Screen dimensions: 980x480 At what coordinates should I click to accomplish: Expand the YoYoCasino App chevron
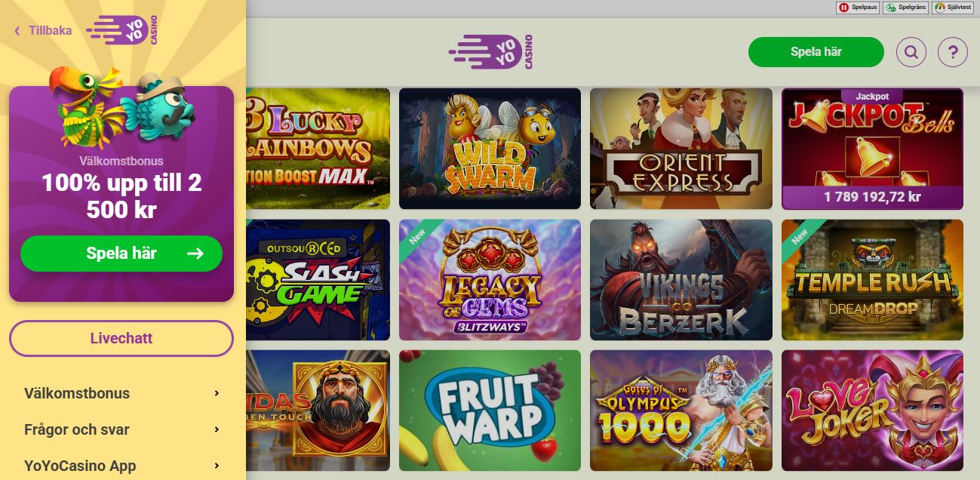point(217,466)
